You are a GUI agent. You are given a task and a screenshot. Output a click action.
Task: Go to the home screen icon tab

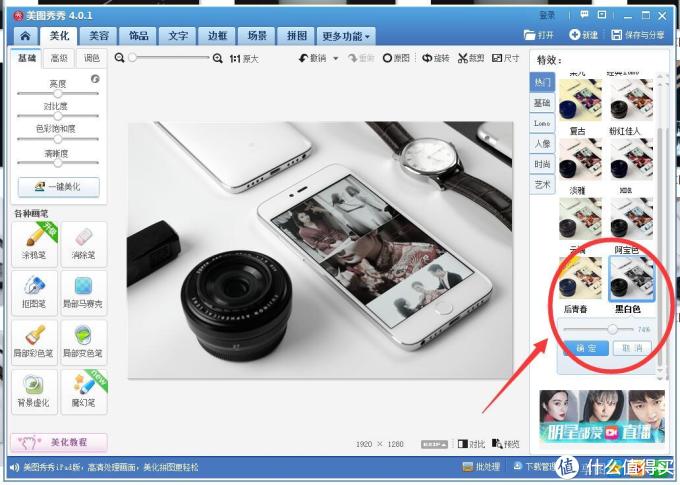click(x=25, y=36)
